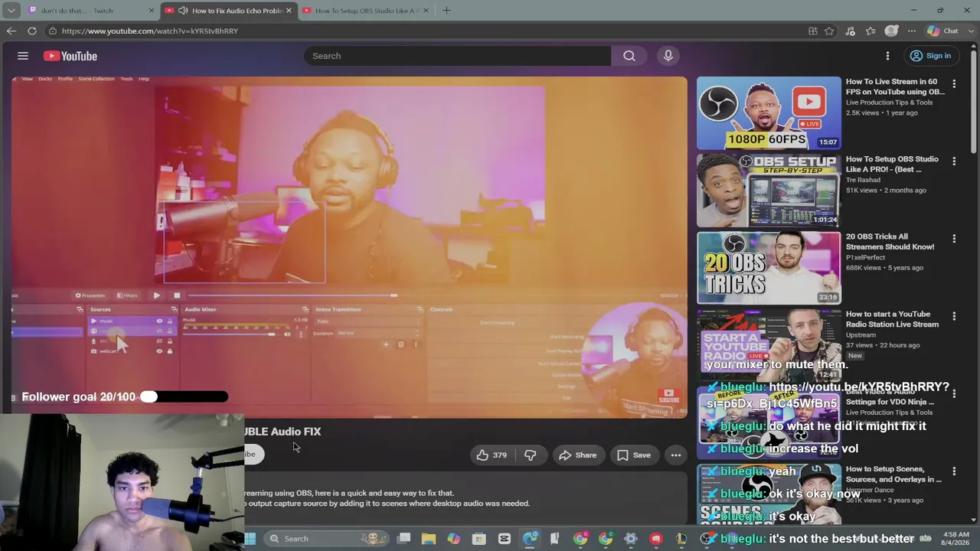Click the browser address bar URL
This screenshot has width=980, height=551.
coord(150,31)
